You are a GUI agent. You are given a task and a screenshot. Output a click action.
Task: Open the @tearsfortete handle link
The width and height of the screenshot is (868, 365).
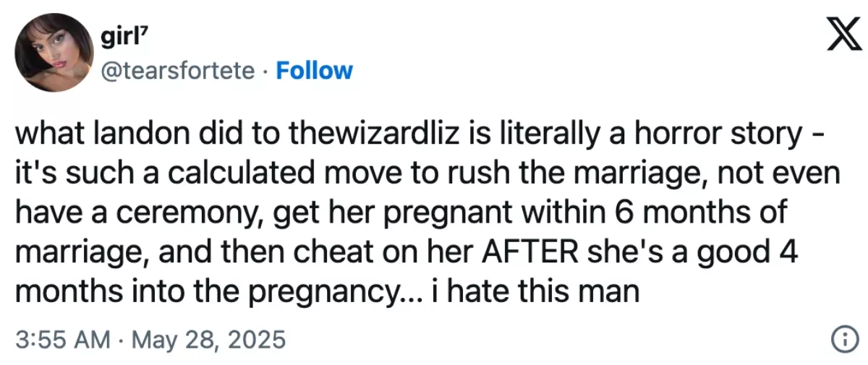click(181, 71)
